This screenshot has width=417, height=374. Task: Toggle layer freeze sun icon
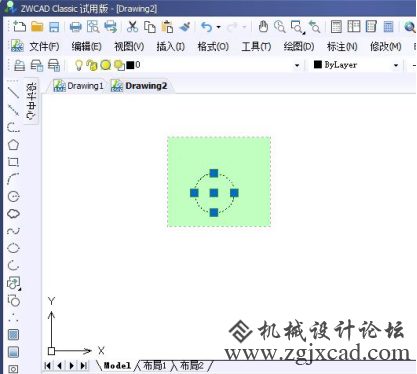[x=105, y=65]
